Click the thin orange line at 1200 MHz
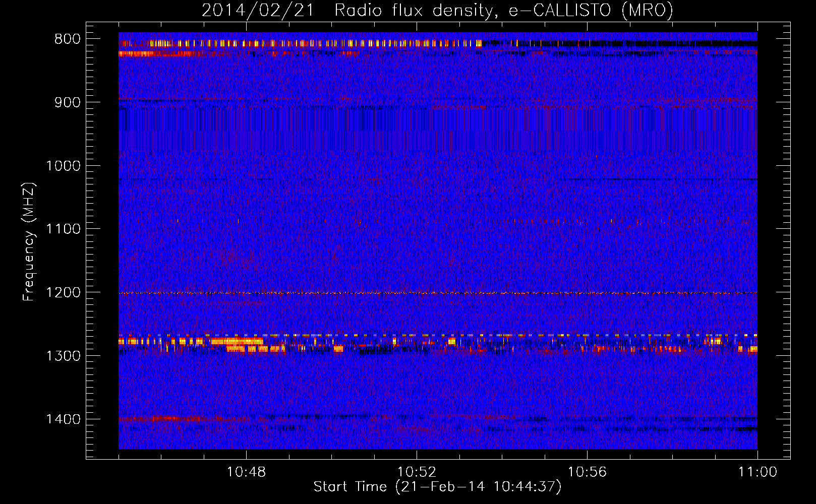Viewport: 816px width, 504px height. point(438,293)
